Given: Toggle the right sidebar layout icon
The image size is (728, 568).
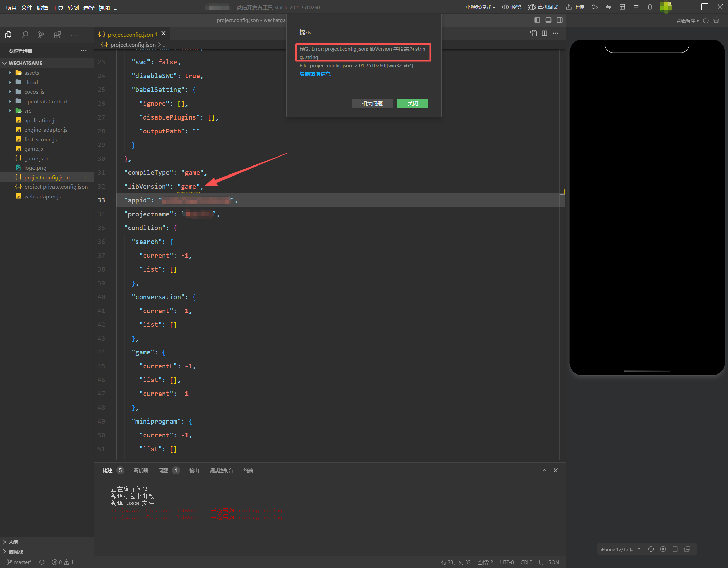Looking at the screenshot, I should [559, 20].
